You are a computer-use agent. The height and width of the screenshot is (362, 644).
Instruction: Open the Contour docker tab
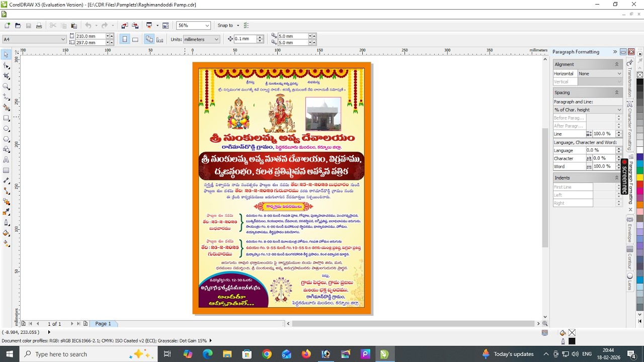coord(629,258)
